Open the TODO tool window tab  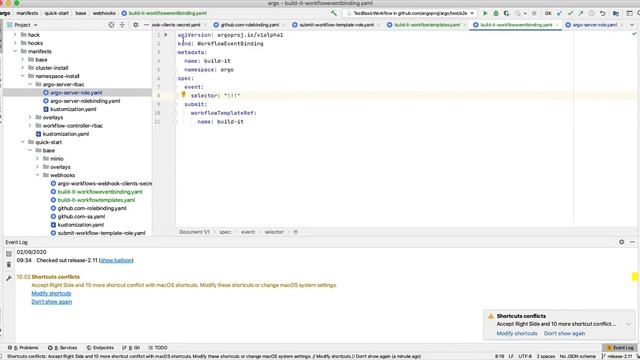click(x=158, y=348)
